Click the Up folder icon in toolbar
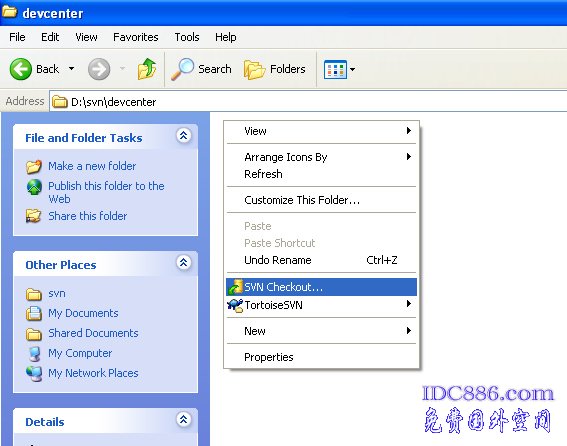Viewport: 567px width, 446px height. pos(147,69)
